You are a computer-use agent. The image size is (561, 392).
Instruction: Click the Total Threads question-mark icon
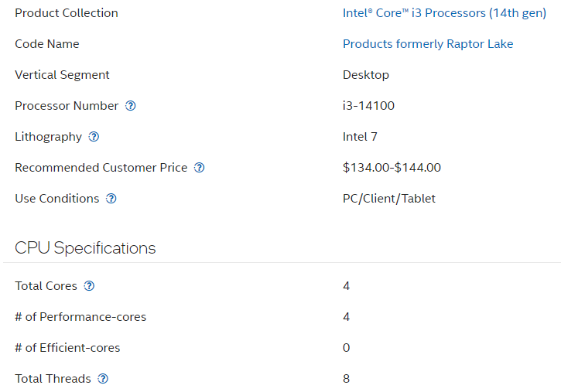(103, 378)
